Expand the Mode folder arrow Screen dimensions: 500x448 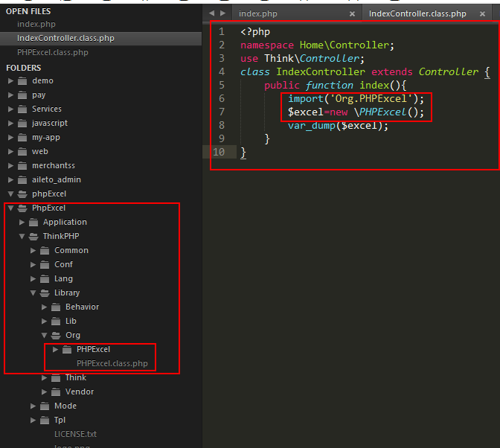tap(33, 406)
